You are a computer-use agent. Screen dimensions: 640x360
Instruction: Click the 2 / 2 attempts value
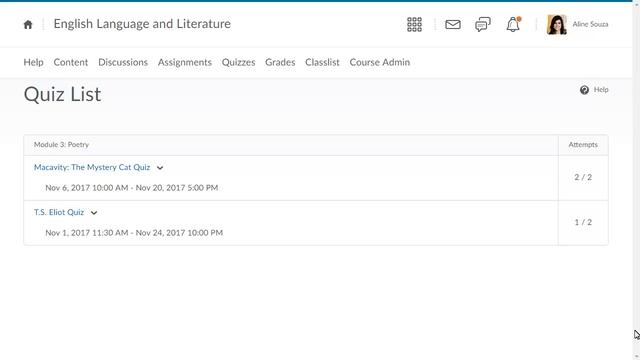(x=583, y=177)
